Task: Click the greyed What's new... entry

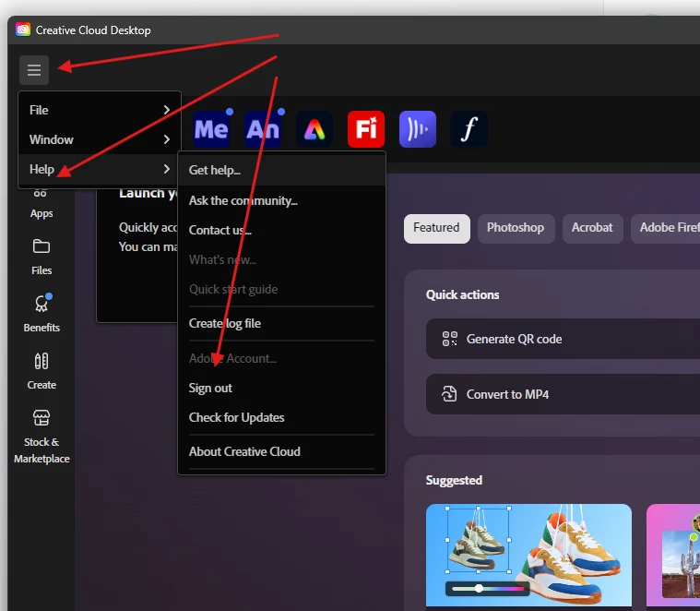Action: click(x=281, y=259)
